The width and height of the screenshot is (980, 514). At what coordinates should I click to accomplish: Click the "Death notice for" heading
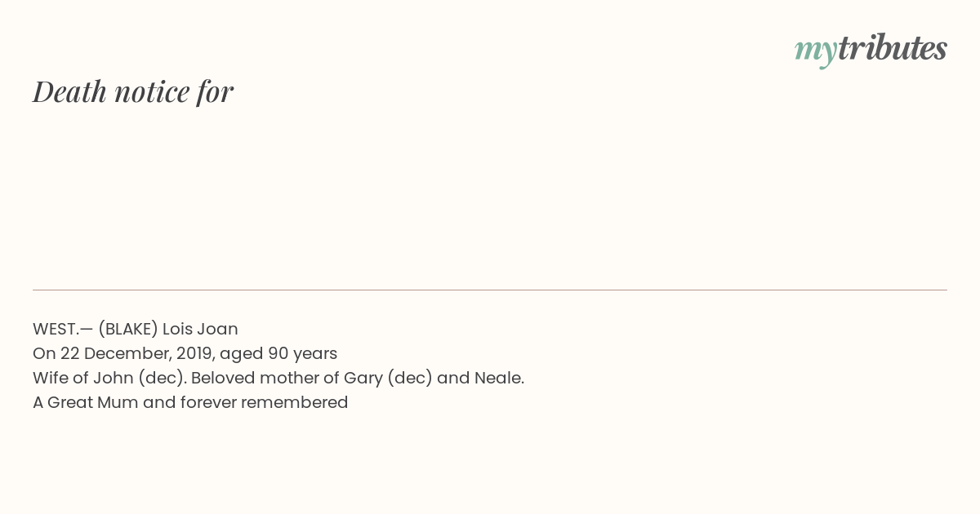(133, 91)
